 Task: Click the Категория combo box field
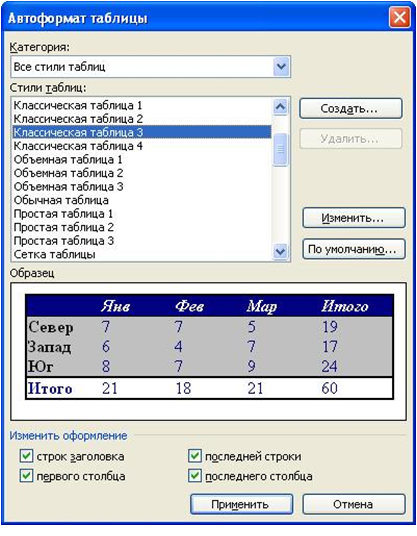[150, 66]
